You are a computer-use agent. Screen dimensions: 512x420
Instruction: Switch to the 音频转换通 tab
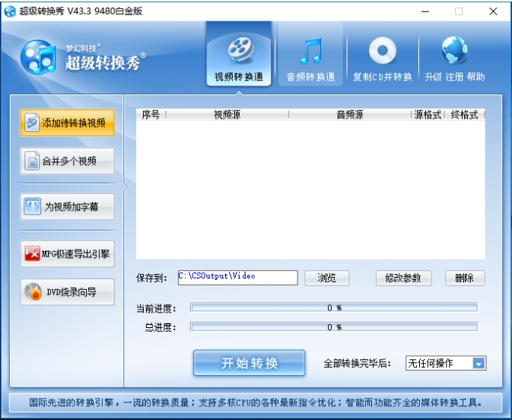tap(310, 55)
